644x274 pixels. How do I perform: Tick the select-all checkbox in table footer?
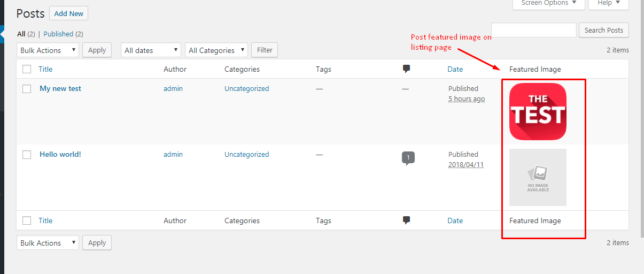pos(27,220)
